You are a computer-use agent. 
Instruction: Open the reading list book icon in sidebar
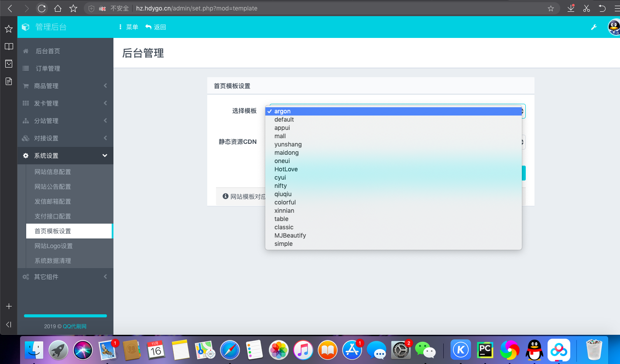coord(8,46)
